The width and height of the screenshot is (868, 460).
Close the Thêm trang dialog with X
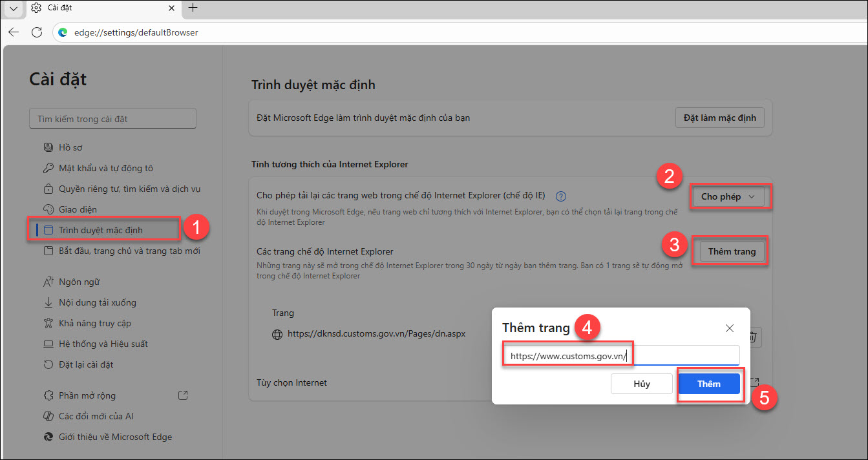pyautogui.click(x=729, y=328)
